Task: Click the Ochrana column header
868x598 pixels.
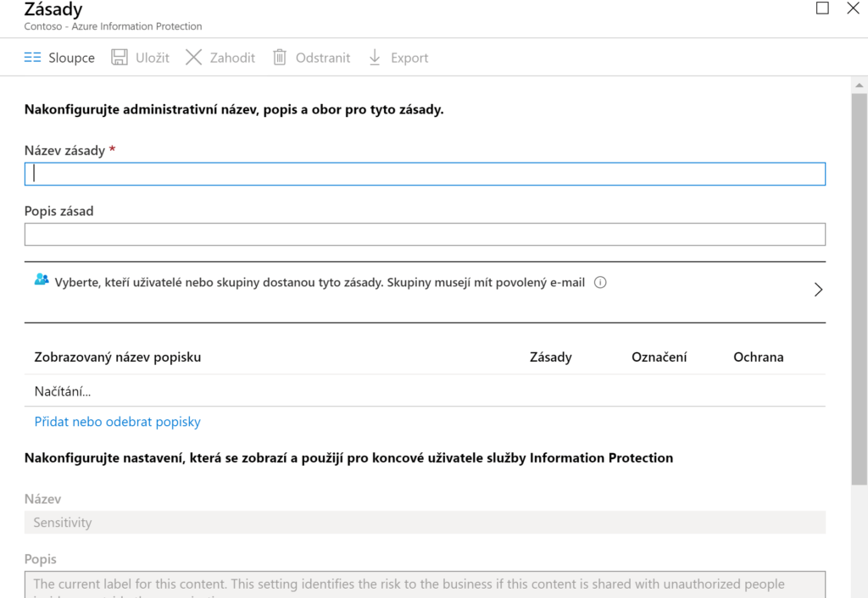Action: tap(758, 357)
